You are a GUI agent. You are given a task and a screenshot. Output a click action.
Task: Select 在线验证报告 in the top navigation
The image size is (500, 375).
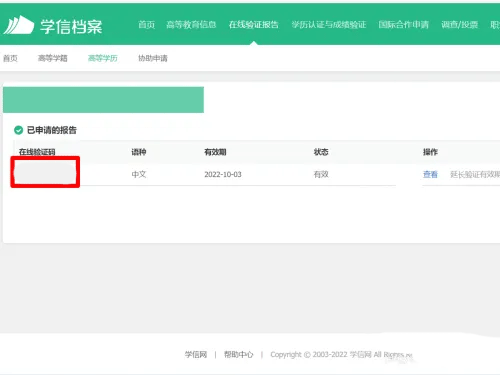[254, 25]
